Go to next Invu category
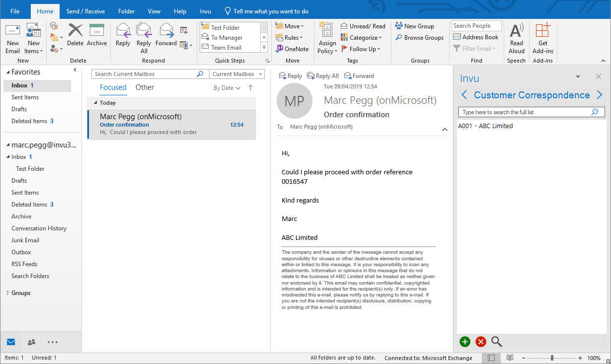The height and width of the screenshot is (364, 611). coord(599,95)
